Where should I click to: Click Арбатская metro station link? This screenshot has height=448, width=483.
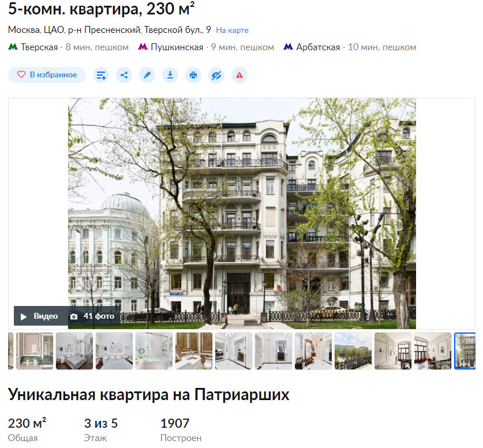coord(318,47)
